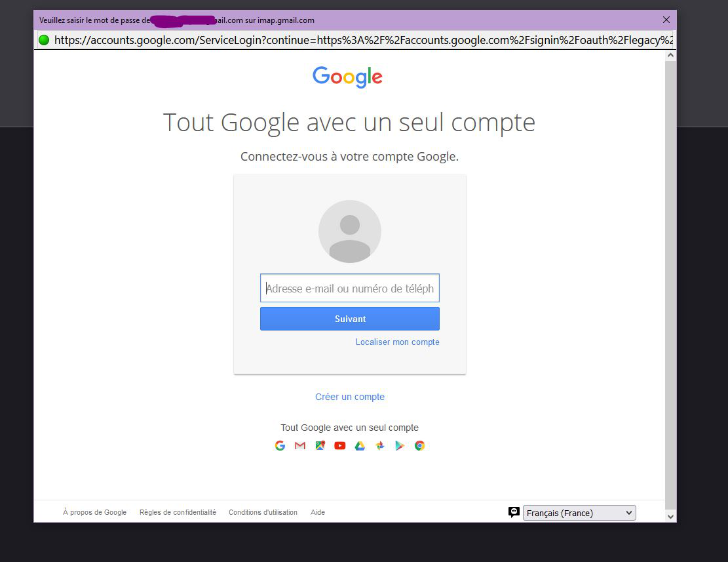Open the Français (France) language dropdown
This screenshot has width=728, height=562.
click(x=579, y=513)
